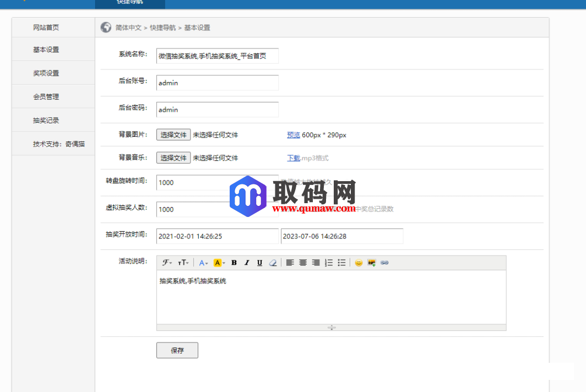
Task: Create a bulleted list in the editor
Action: [x=341, y=263]
